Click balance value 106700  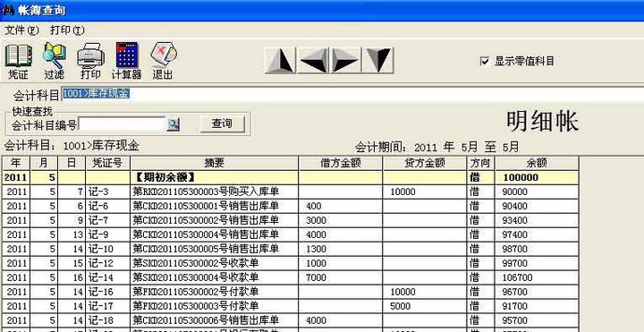[x=518, y=278]
